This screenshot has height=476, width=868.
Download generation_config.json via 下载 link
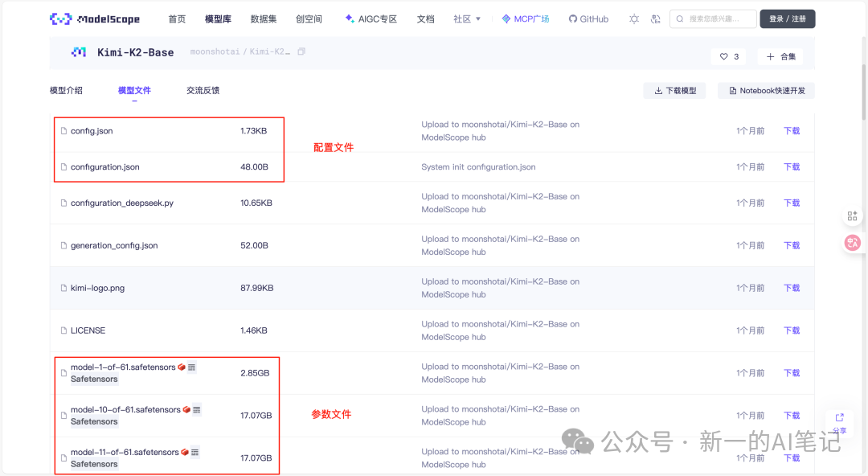click(x=792, y=245)
